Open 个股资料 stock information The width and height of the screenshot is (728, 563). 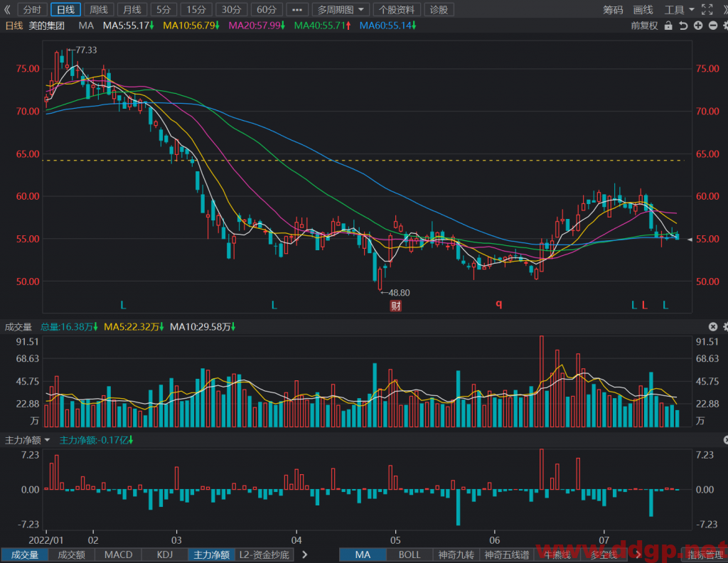coord(397,10)
